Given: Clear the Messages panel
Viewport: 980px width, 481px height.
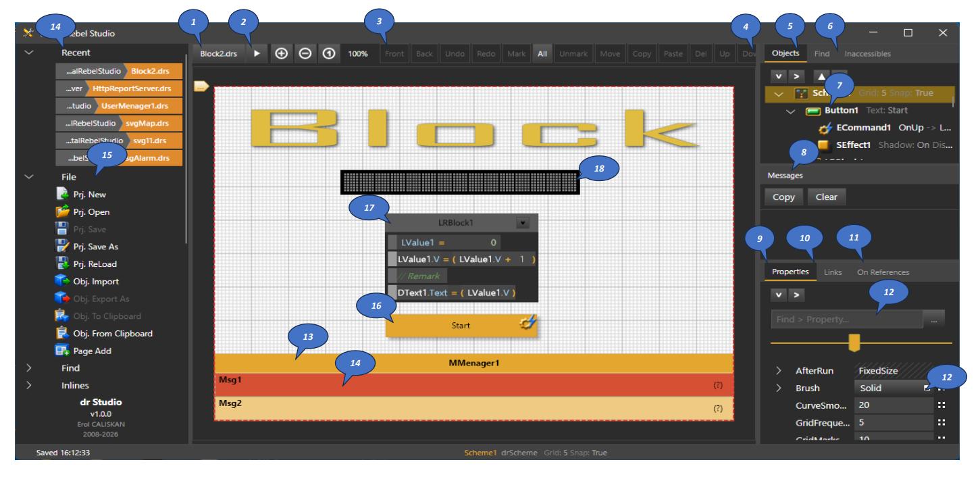Looking at the screenshot, I should point(826,197).
